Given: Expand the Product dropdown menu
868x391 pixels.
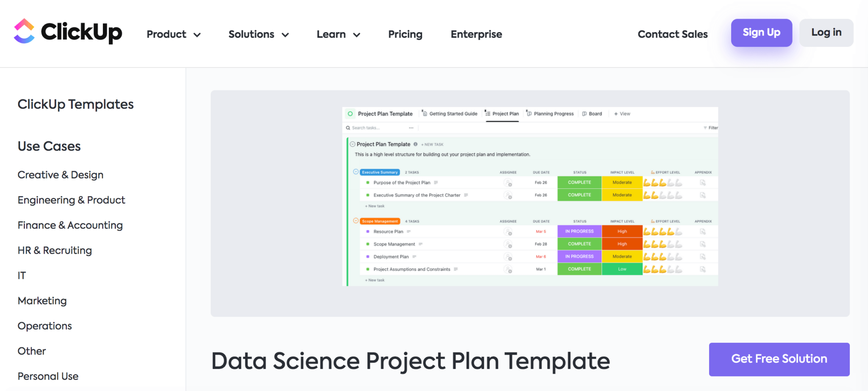Looking at the screenshot, I should (173, 34).
